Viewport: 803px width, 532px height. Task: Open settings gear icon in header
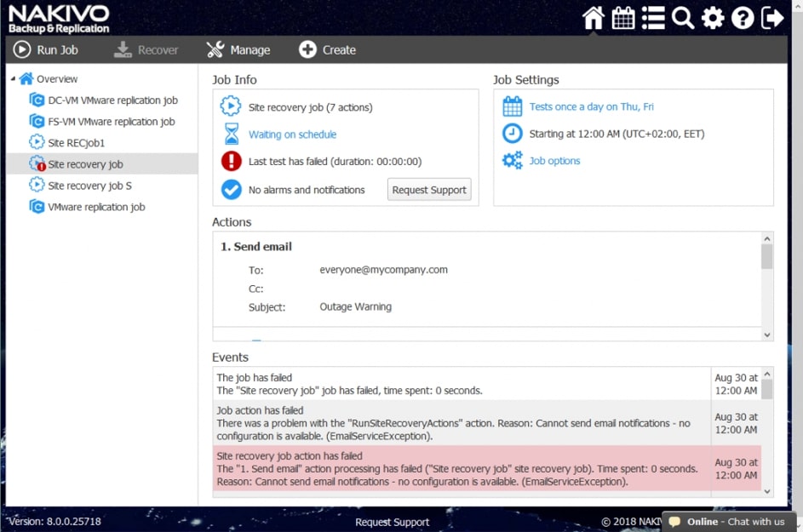coord(713,18)
